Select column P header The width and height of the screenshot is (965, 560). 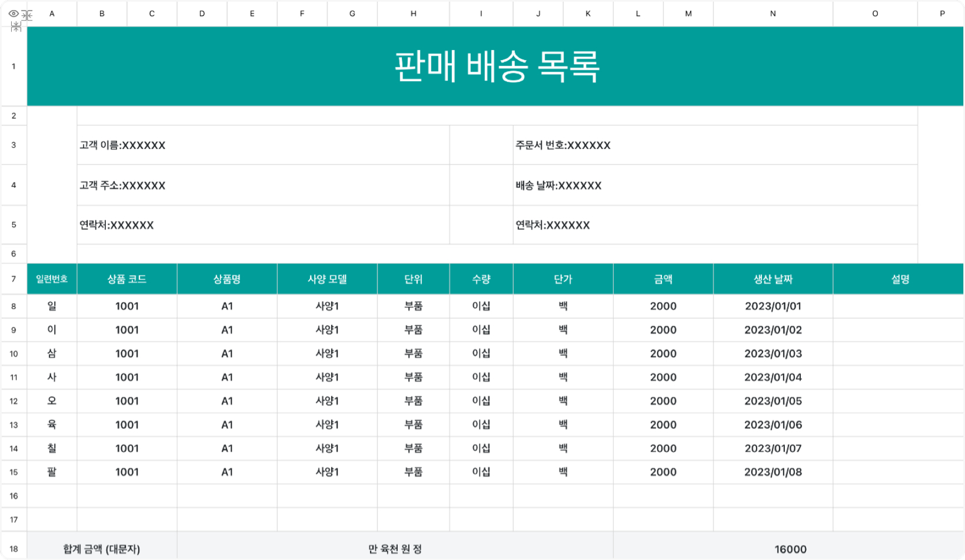point(941,14)
